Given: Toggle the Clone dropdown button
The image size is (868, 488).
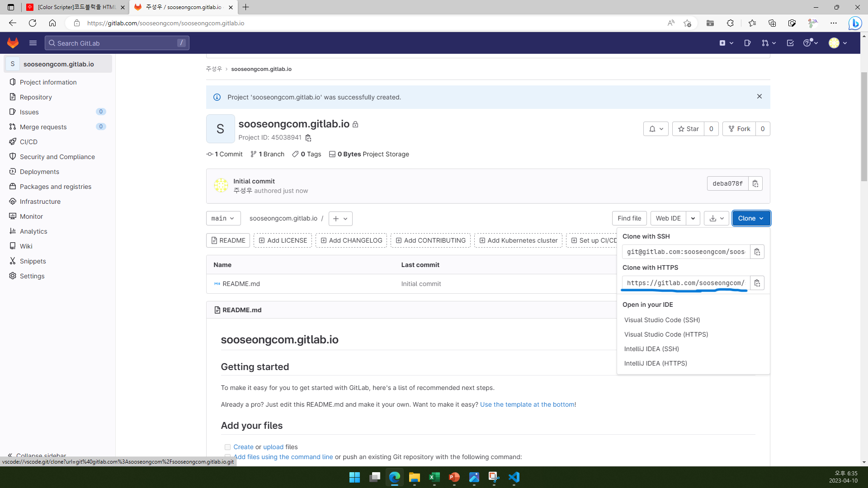Looking at the screenshot, I should click(751, 218).
